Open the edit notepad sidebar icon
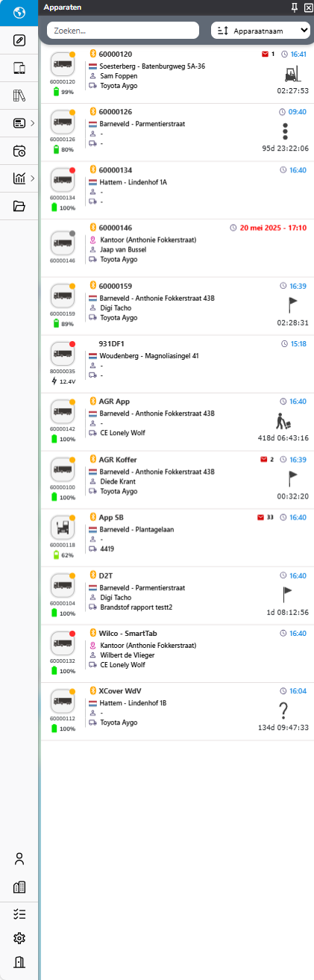This screenshot has width=314, height=980. 19,40
